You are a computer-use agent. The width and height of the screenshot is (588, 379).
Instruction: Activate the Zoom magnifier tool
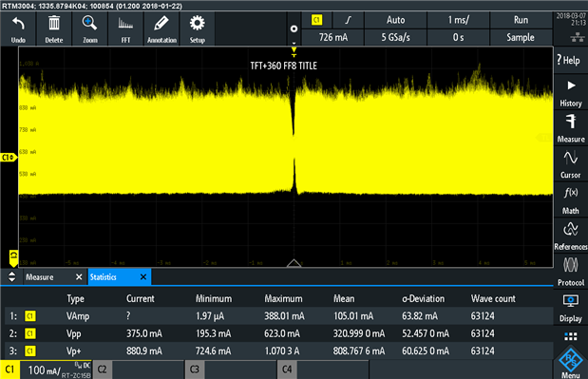tap(90, 28)
